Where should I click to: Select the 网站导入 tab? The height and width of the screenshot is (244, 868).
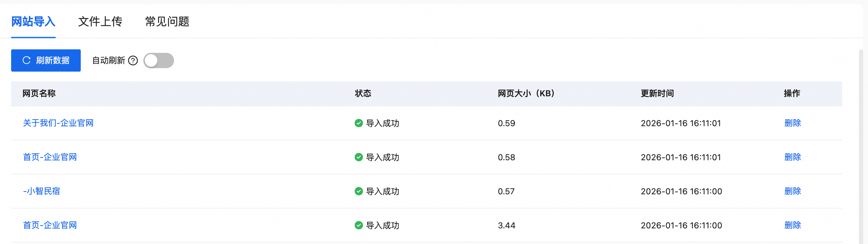point(33,22)
